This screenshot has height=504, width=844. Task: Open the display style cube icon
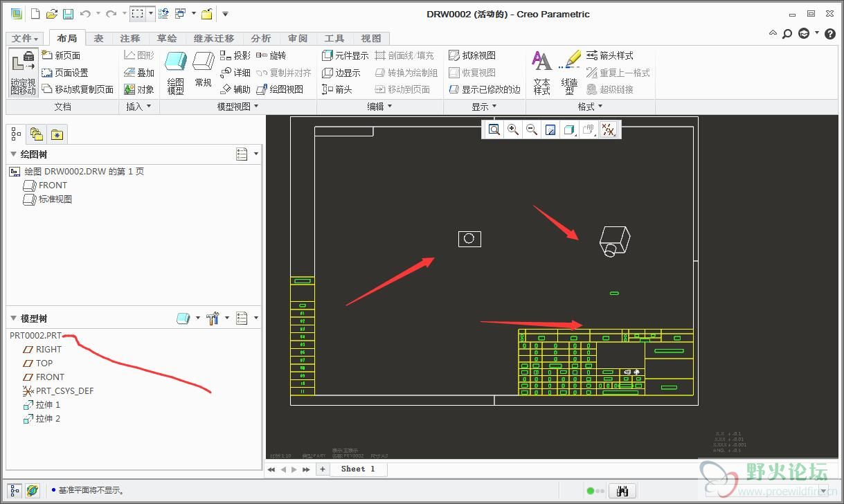(569, 129)
